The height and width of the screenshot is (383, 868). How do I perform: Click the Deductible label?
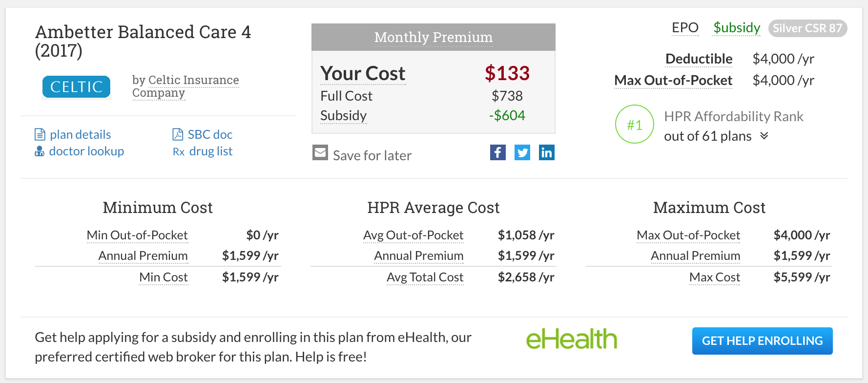(x=699, y=59)
